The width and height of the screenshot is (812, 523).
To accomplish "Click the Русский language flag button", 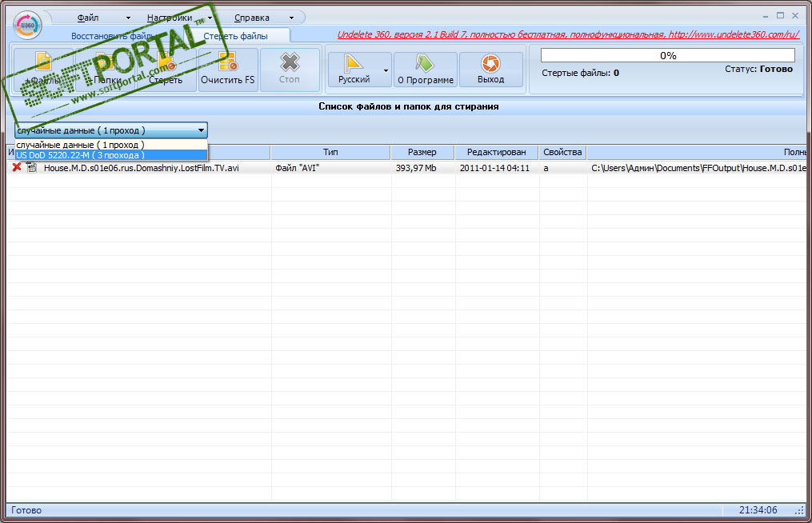I will click(x=354, y=70).
